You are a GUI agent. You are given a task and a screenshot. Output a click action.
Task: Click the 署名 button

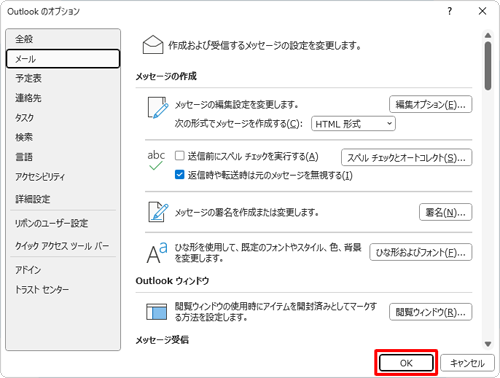point(445,212)
